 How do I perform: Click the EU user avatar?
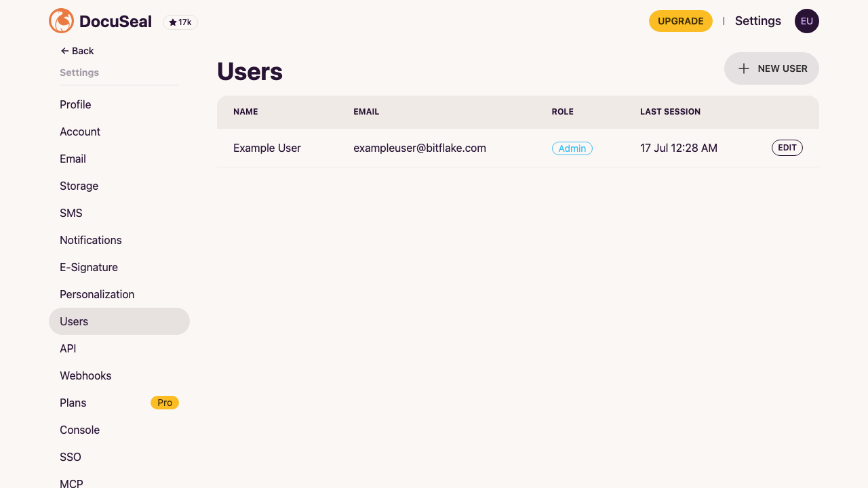807,21
